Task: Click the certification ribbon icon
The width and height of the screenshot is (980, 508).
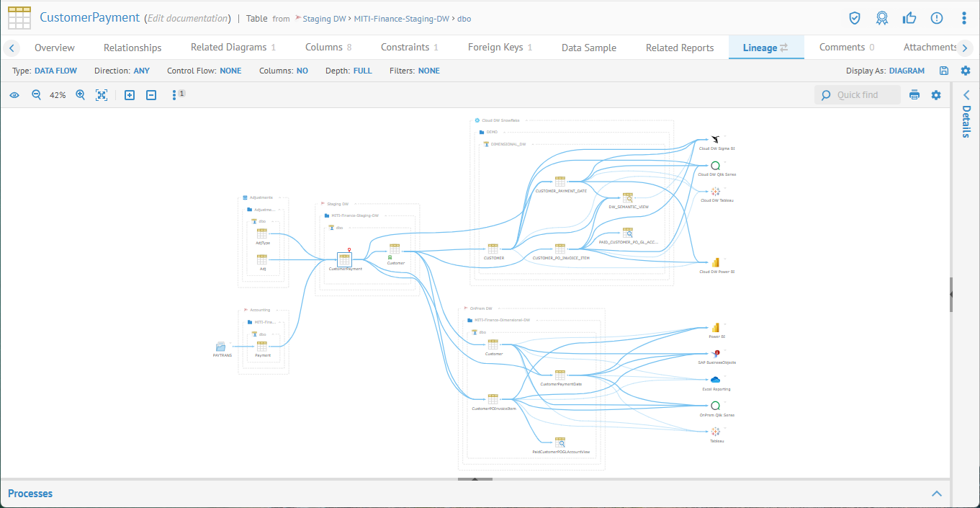Action: pyautogui.click(x=881, y=18)
